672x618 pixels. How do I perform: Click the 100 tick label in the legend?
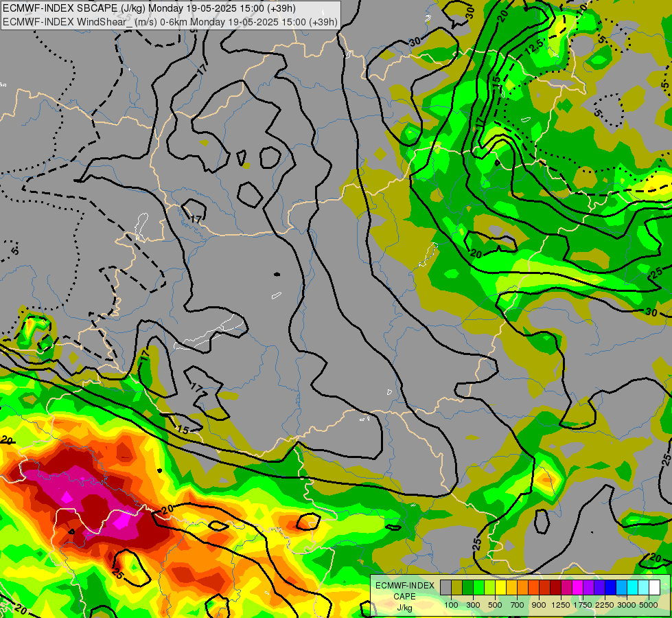[x=451, y=605]
